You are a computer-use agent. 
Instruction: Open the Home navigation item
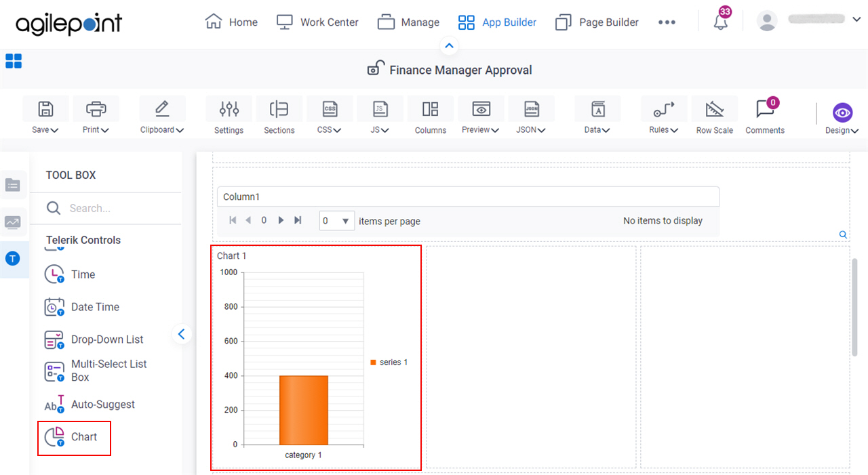(x=231, y=22)
